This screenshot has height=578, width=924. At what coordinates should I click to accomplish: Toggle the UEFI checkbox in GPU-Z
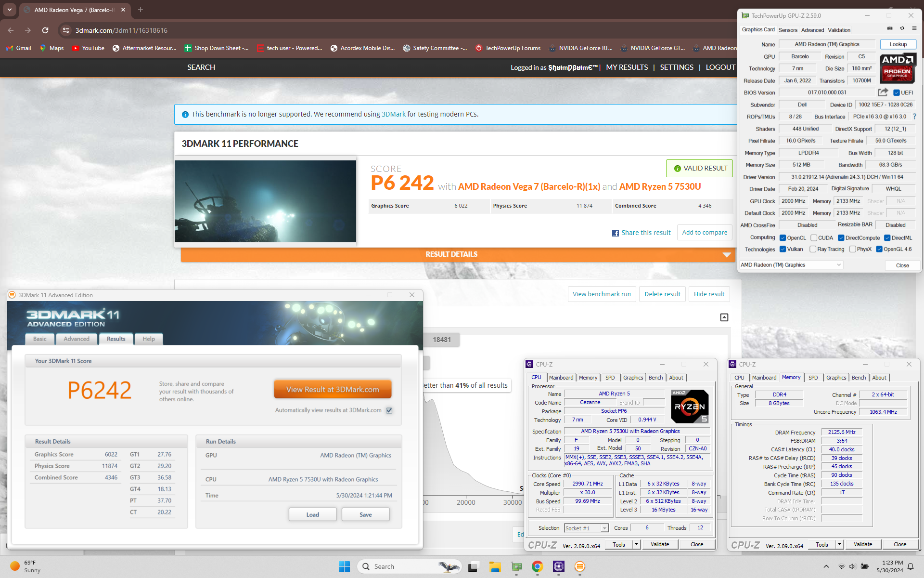click(897, 93)
